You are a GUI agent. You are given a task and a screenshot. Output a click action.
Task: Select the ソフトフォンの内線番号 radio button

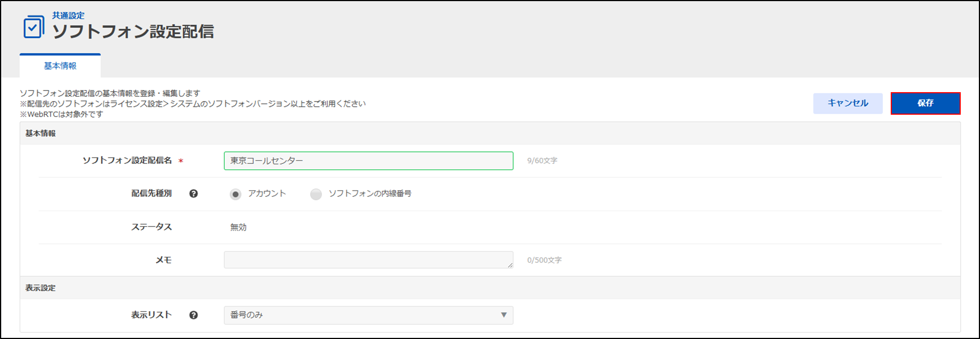[316, 194]
